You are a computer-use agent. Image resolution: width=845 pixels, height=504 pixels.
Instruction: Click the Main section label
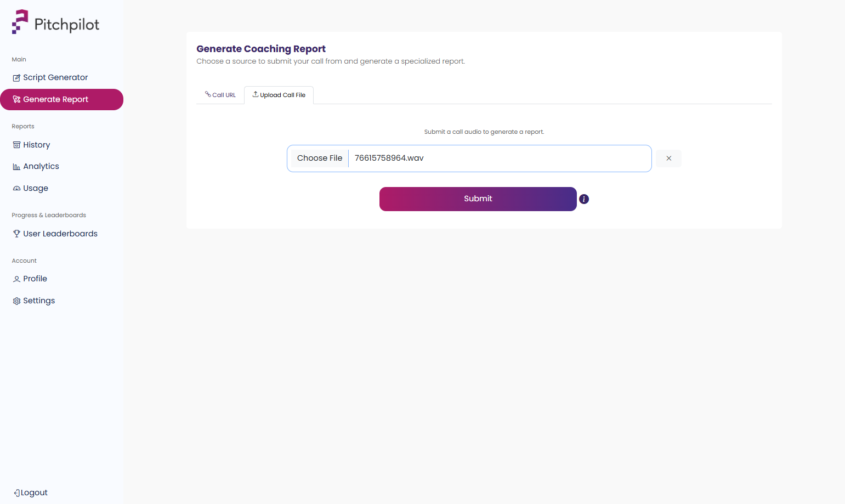[x=19, y=60]
